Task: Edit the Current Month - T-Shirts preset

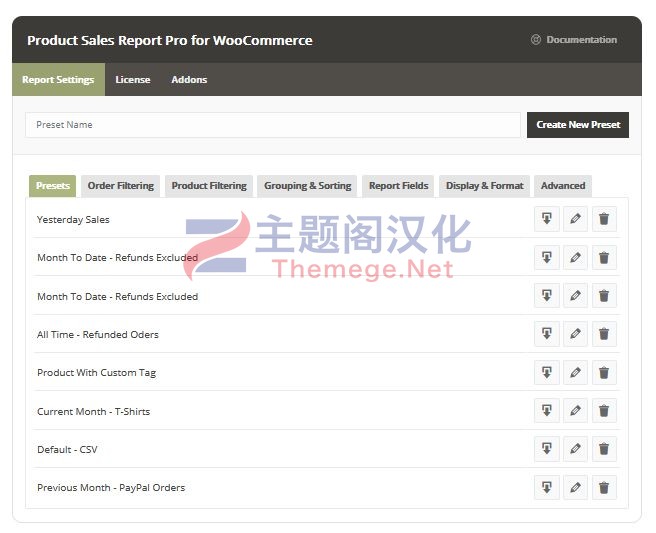Action: (575, 410)
